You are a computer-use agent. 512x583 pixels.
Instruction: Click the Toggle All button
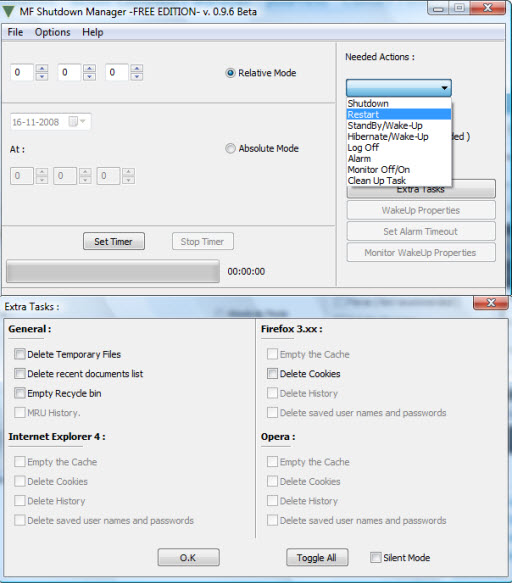click(x=317, y=557)
